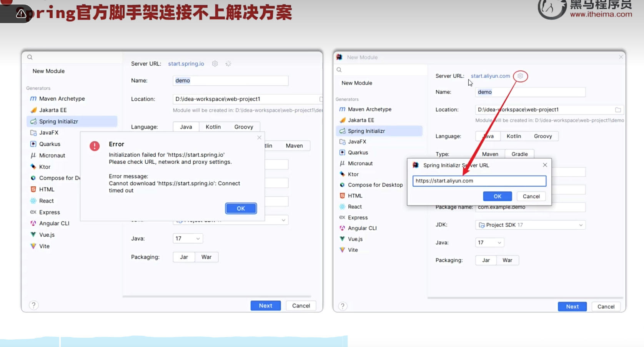This screenshot has width=644, height=347.
Task: Click the Micronaut icon in left dialog
Action: click(x=33, y=155)
